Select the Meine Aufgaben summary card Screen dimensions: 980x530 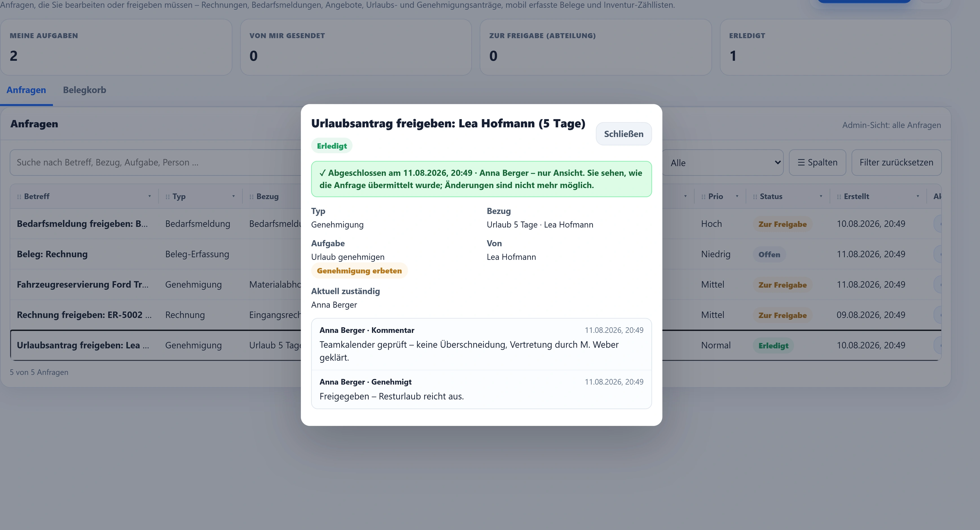pyautogui.click(x=117, y=47)
